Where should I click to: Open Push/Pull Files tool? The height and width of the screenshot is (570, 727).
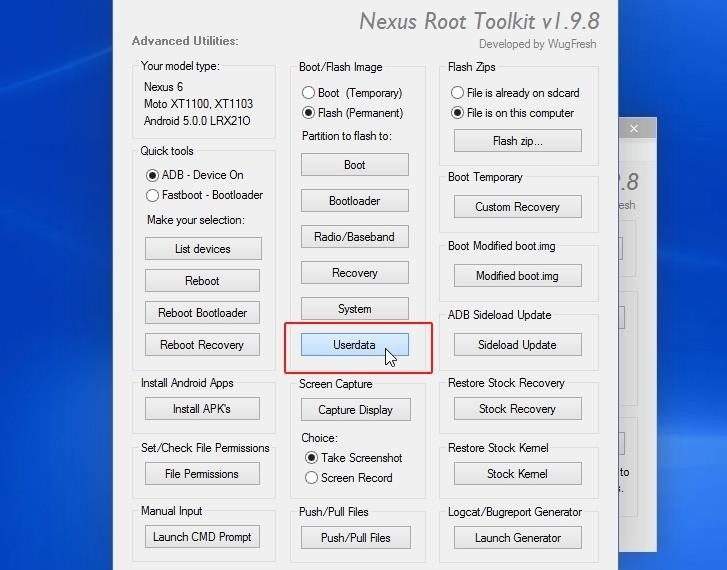[x=356, y=538]
